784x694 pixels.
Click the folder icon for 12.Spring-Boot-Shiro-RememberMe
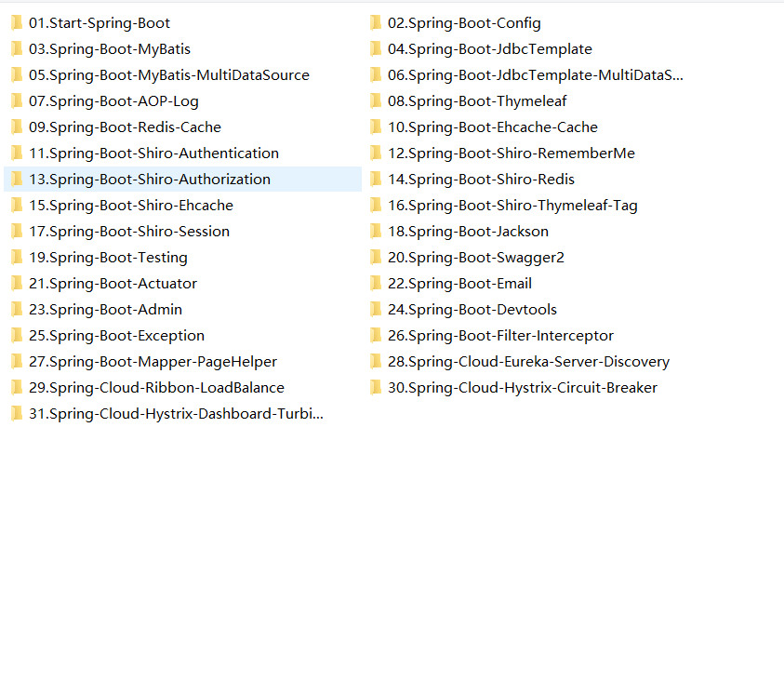point(376,153)
